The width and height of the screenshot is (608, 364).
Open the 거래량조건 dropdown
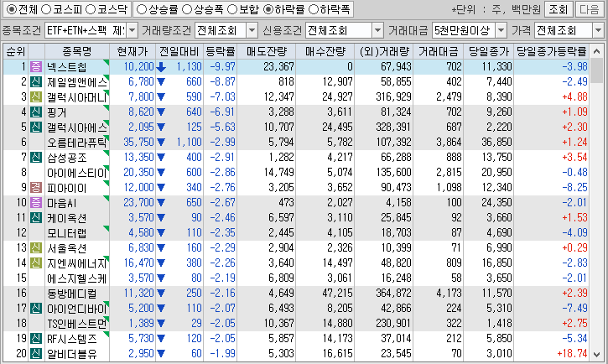tap(252, 30)
